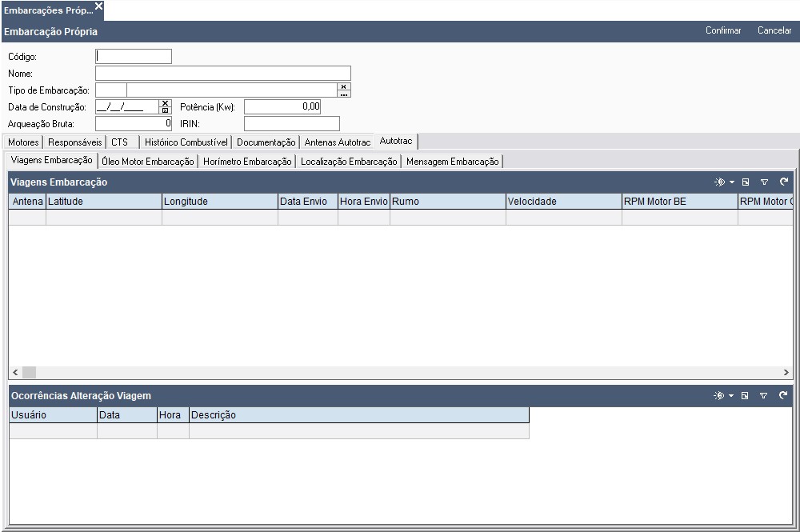800x532 pixels.
Task: Open the Tipo de Embarcação lookup button
Action: [x=344, y=94]
